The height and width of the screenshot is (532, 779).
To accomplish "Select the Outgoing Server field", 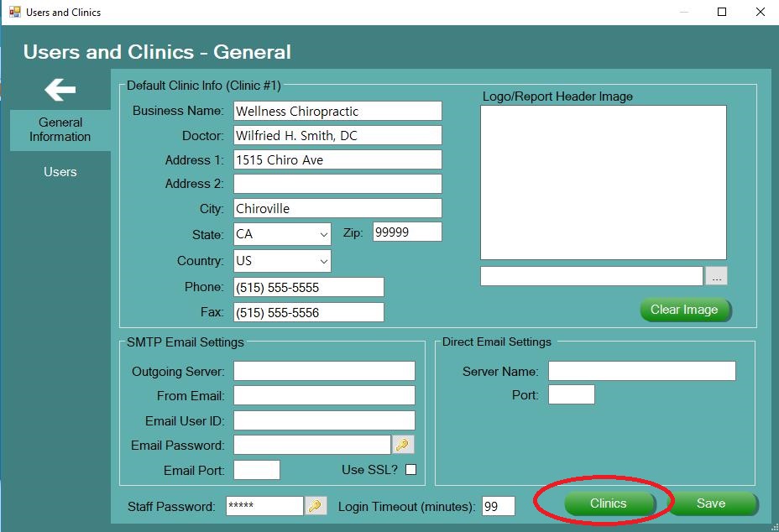I will click(323, 371).
